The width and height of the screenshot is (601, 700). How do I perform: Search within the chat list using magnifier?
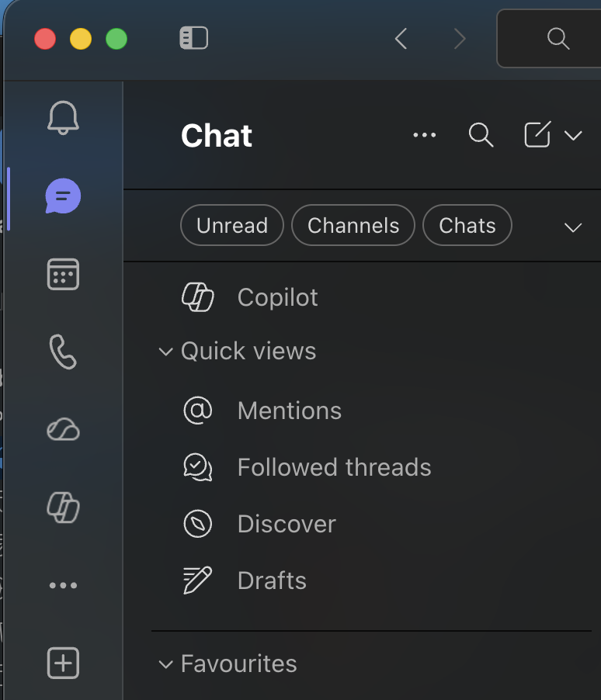(x=481, y=135)
